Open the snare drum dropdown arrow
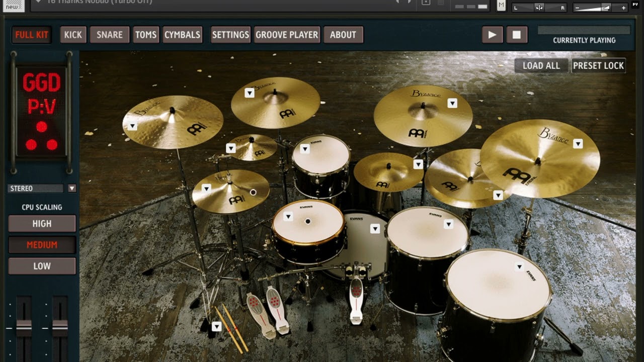644x362 pixels. 288,216
